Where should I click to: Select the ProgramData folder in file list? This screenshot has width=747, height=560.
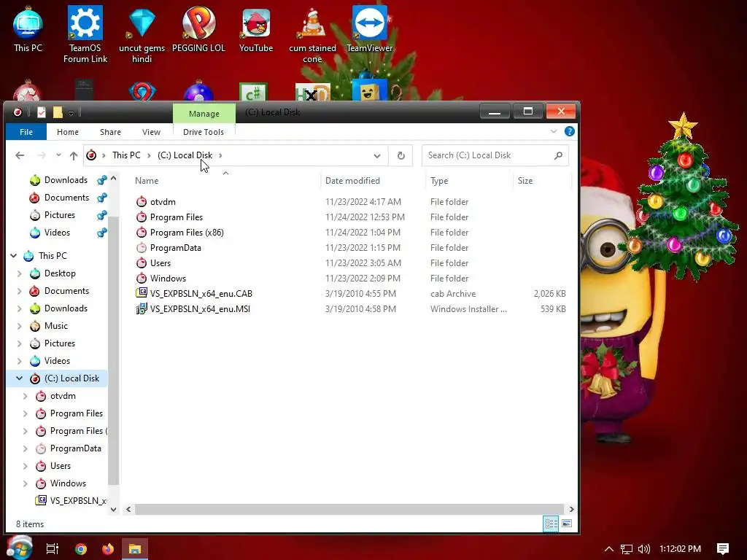[175, 248]
